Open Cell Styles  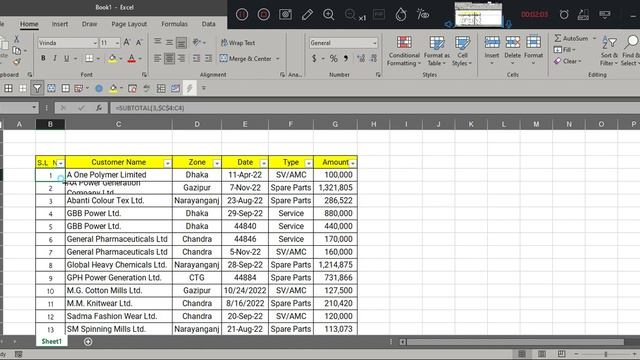coord(462,51)
